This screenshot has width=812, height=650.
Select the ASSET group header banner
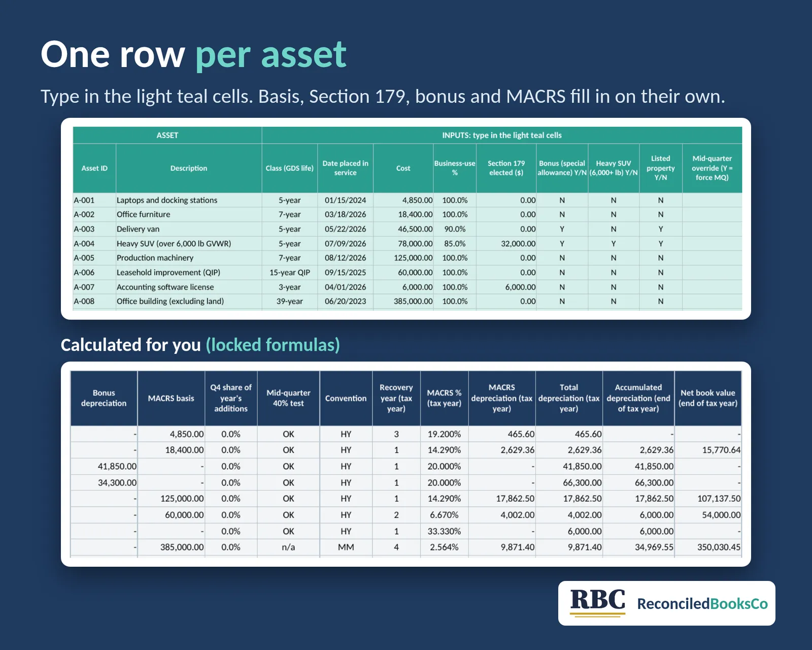(x=167, y=135)
